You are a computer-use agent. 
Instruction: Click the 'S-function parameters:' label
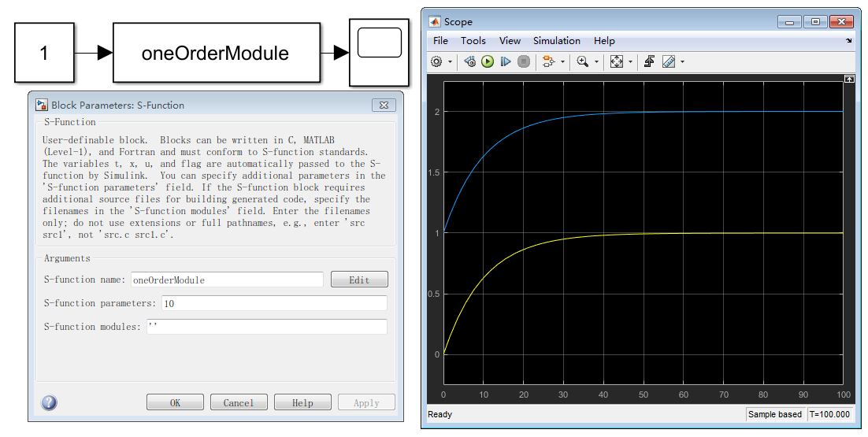100,303
